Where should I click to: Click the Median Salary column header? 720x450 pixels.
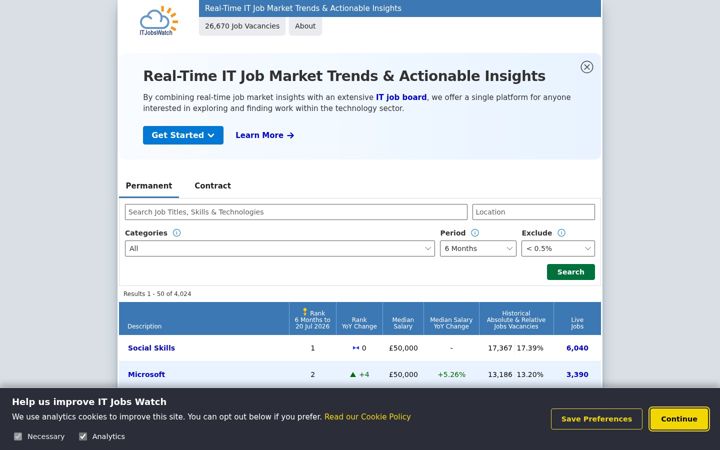tap(403, 323)
